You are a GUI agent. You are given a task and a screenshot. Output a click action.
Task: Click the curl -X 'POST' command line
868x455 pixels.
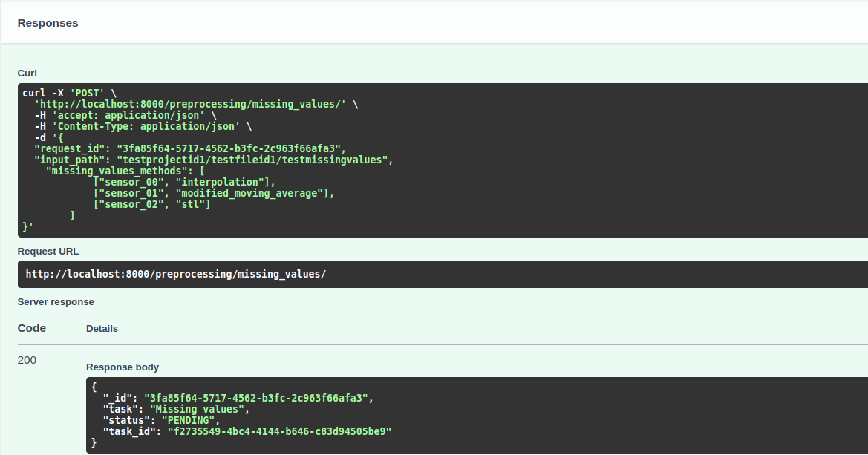[69, 93]
